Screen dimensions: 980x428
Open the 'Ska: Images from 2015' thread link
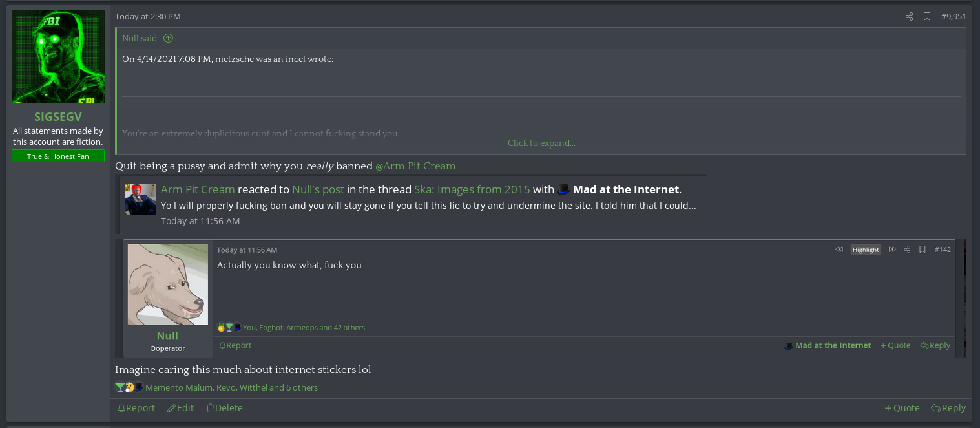tap(472, 189)
